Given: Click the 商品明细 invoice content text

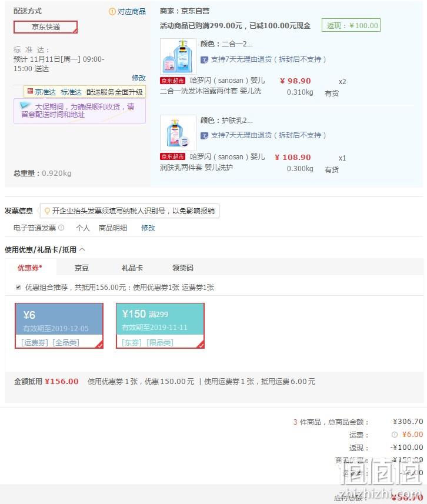Looking at the screenshot, I should coord(113,228).
